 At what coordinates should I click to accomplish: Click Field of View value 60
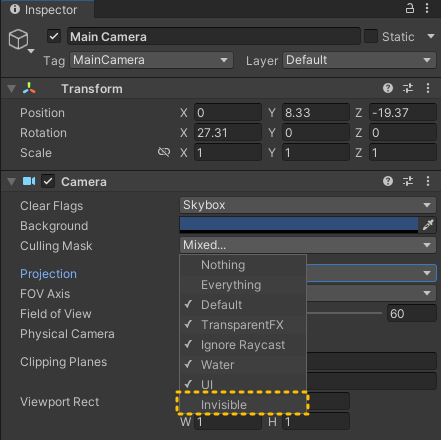point(412,313)
